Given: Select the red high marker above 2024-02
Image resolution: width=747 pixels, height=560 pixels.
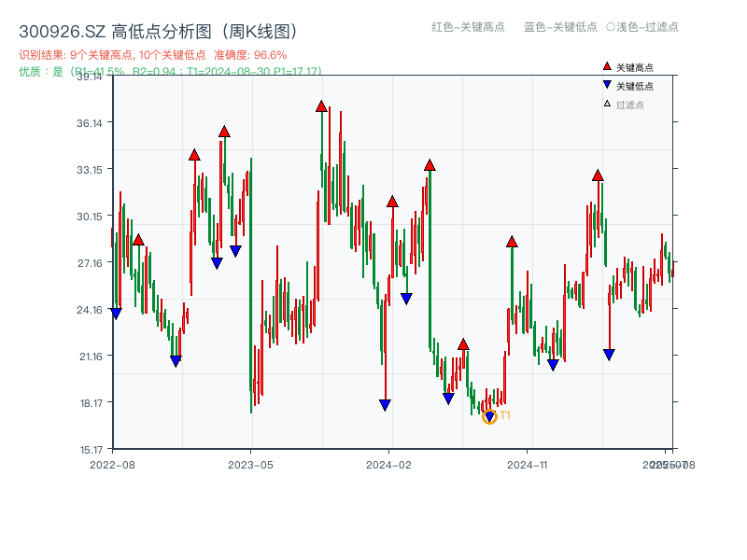Looking at the screenshot, I should tap(392, 200).
